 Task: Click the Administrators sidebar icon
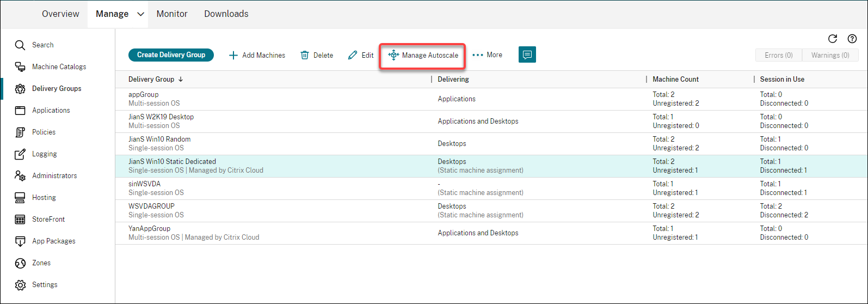pyautogui.click(x=20, y=176)
